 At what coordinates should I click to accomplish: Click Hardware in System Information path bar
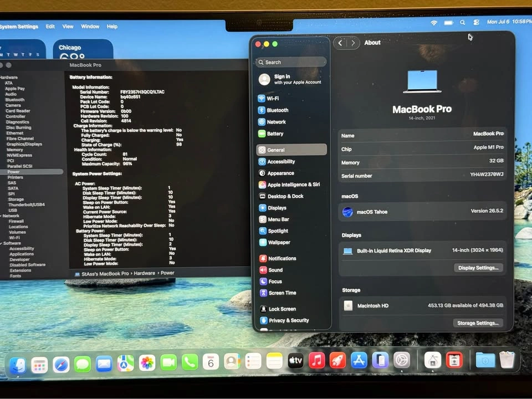[x=144, y=273]
